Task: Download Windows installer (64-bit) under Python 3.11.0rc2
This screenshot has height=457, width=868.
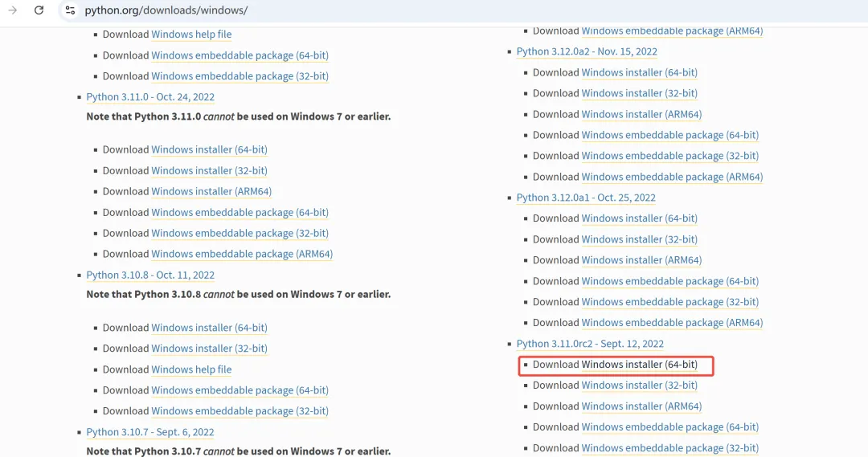Action: pyautogui.click(x=640, y=365)
